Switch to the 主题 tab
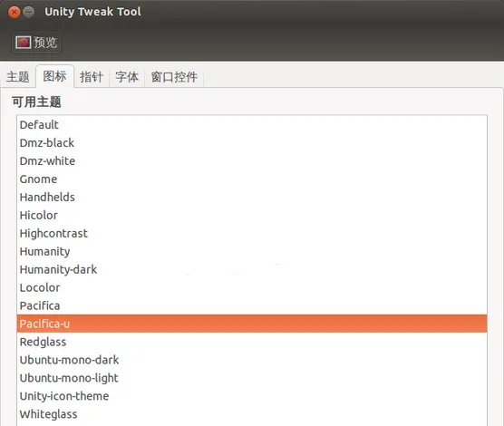Screen dimensions: 504x426 click(18, 77)
